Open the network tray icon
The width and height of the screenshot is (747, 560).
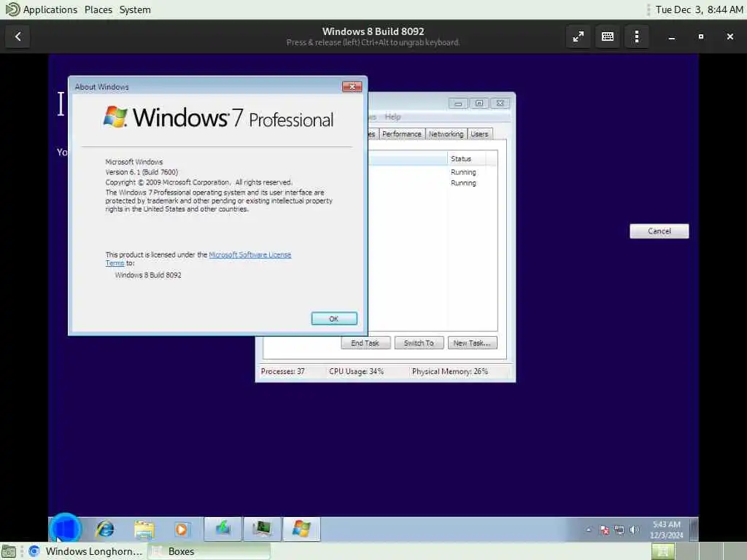coord(619,530)
